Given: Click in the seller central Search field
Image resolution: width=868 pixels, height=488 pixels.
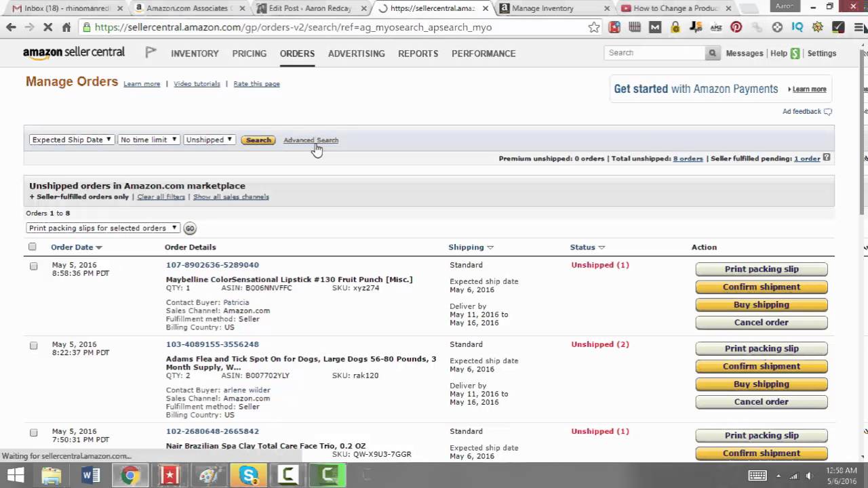Looking at the screenshot, I should click(x=654, y=53).
